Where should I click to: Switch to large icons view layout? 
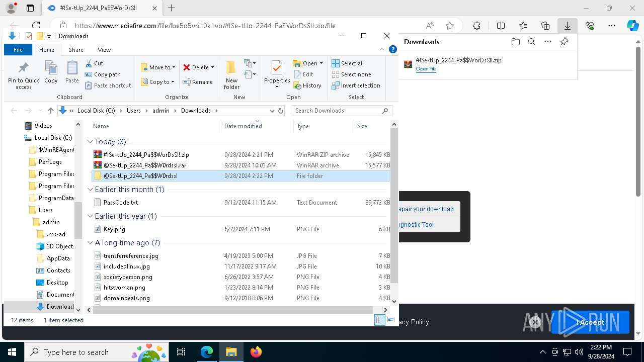391,320
